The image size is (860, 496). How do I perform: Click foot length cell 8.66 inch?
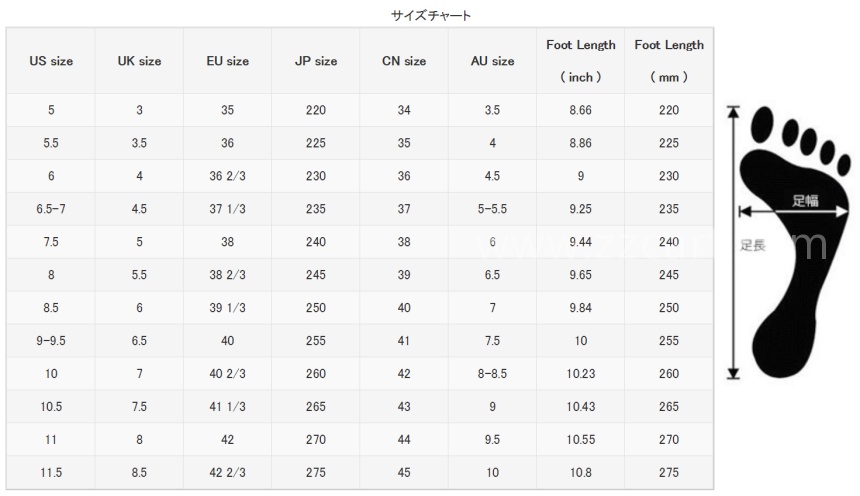coord(581,110)
